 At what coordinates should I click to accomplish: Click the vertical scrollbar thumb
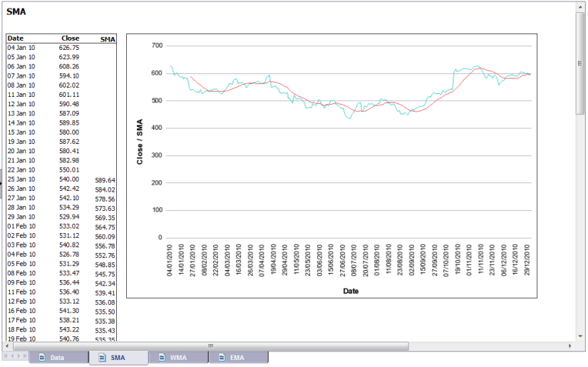click(x=580, y=63)
